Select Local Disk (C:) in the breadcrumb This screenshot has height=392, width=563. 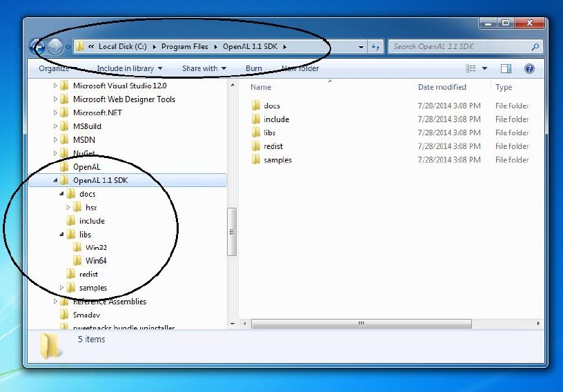[122, 46]
